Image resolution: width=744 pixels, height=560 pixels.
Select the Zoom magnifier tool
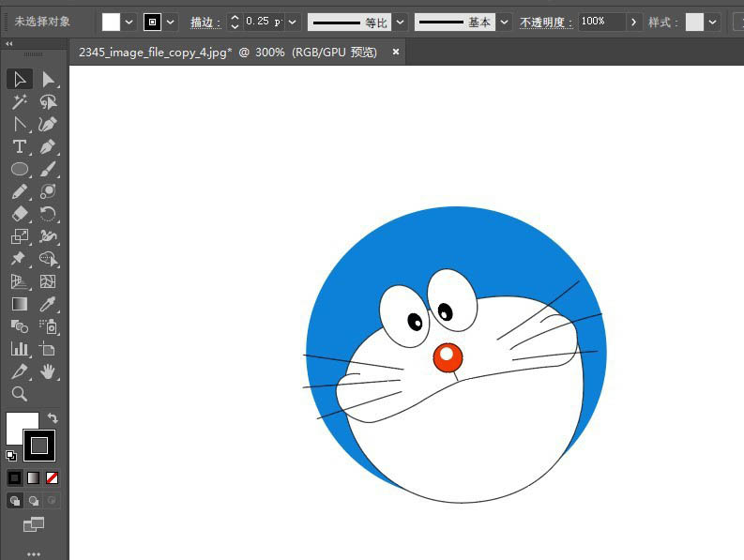coord(20,394)
